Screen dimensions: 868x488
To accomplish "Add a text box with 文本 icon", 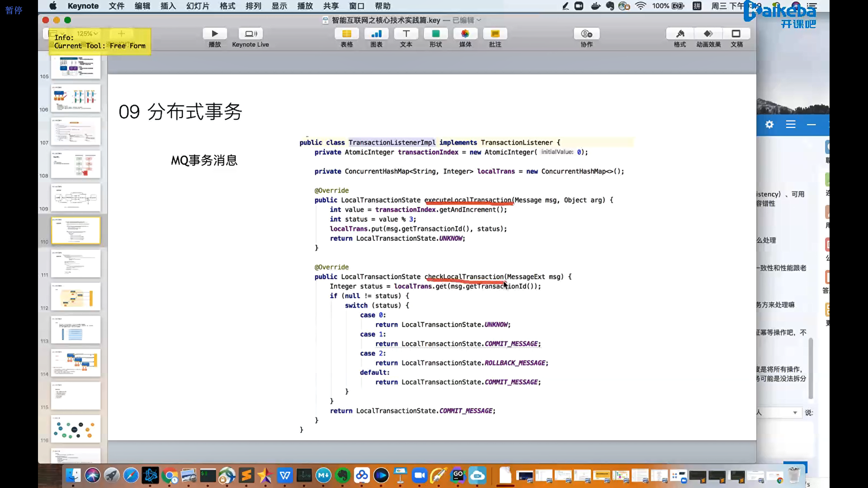I will 406,34.
